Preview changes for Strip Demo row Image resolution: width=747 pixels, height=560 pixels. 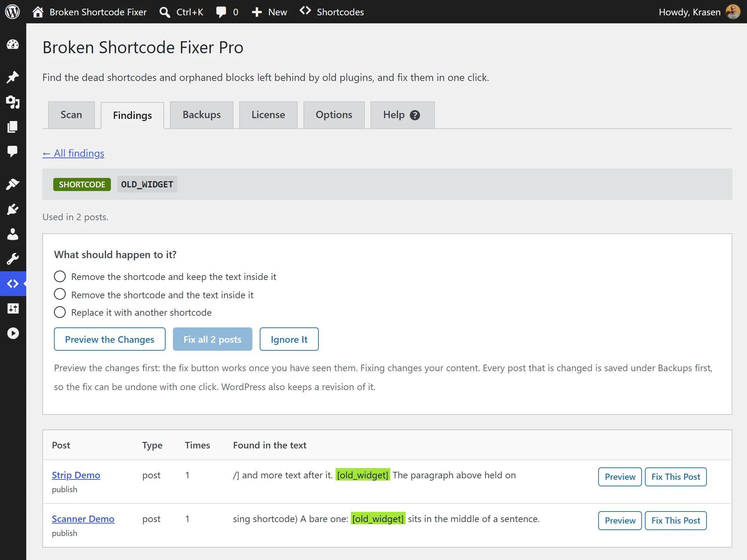tap(620, 477)
